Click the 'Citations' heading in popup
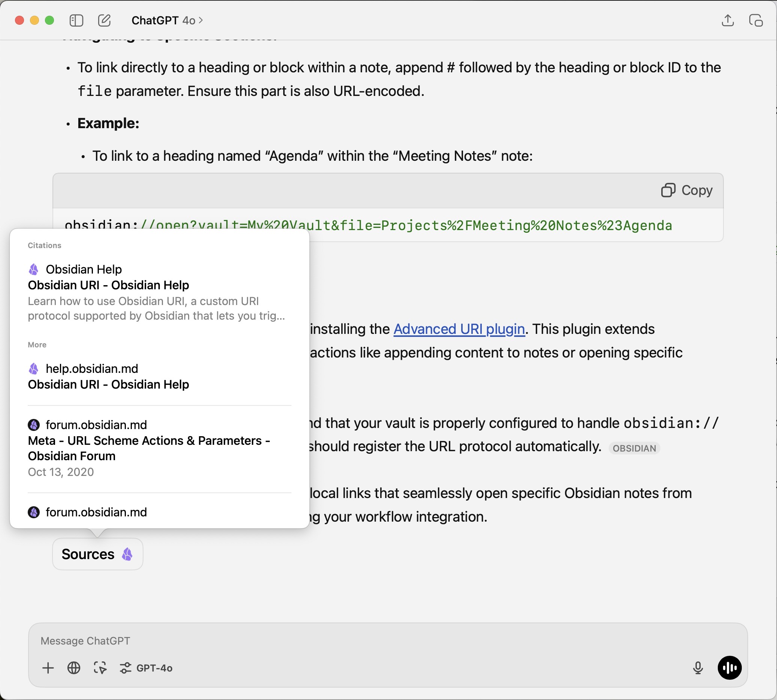The height and width of the screenshot is (700, 777). pos(45,245)
